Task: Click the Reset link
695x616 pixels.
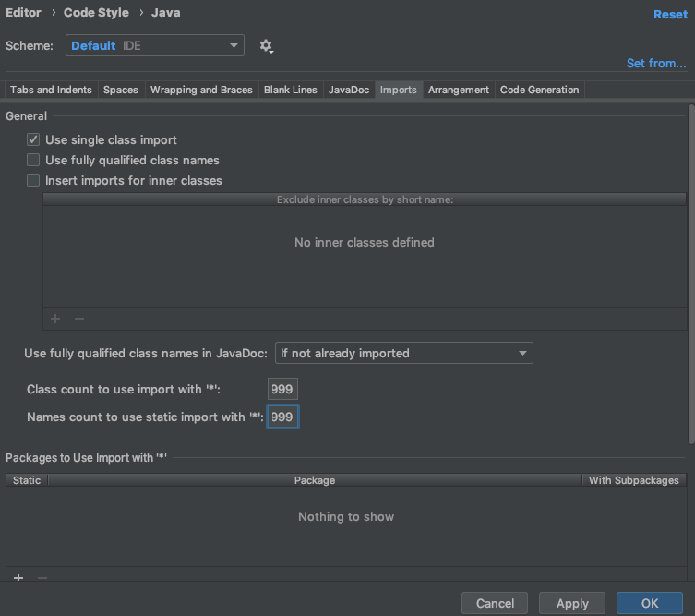Action: pyautogui.click(x=670, y=14)
